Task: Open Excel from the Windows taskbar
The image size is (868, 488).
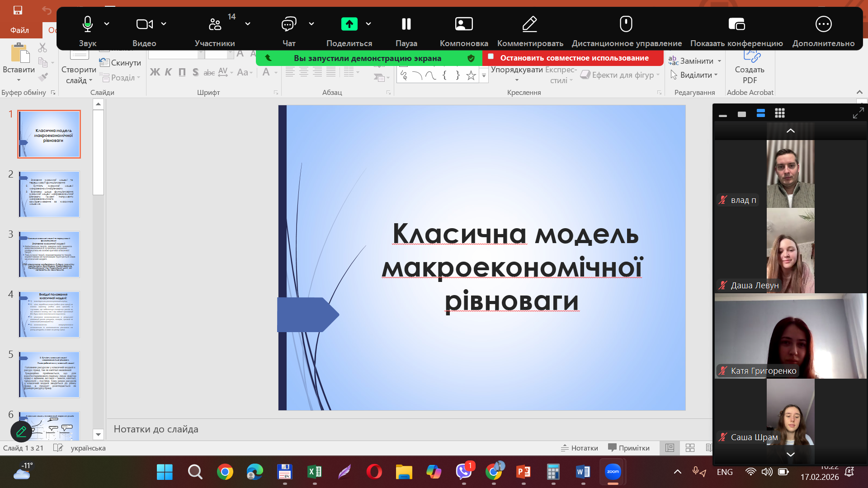Action: tap(314, 472)
